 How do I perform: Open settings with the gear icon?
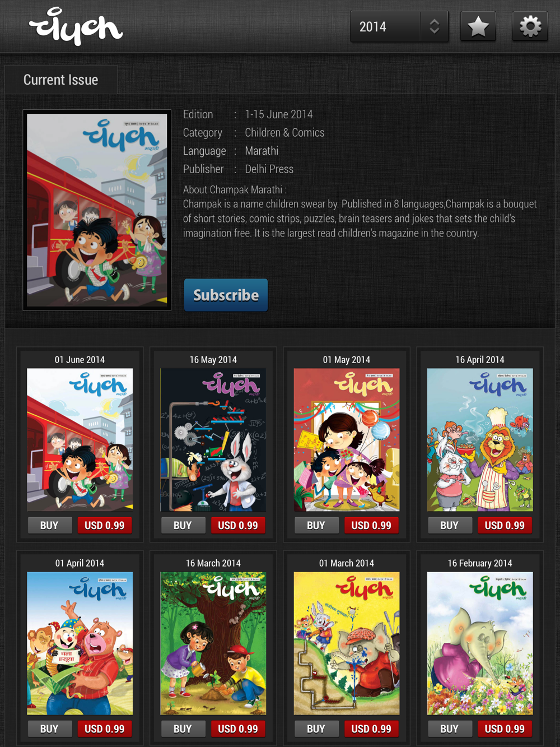click(530, 26)
